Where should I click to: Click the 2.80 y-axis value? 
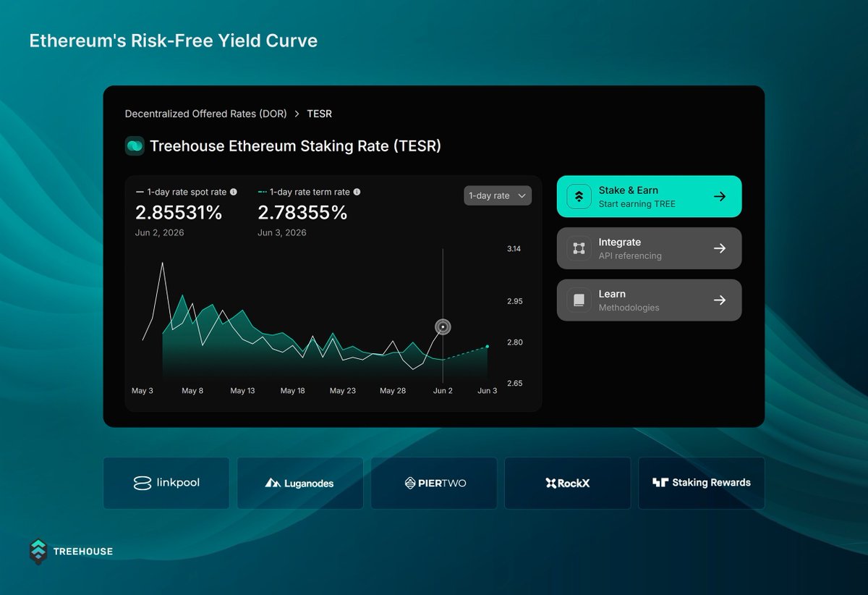514,342
